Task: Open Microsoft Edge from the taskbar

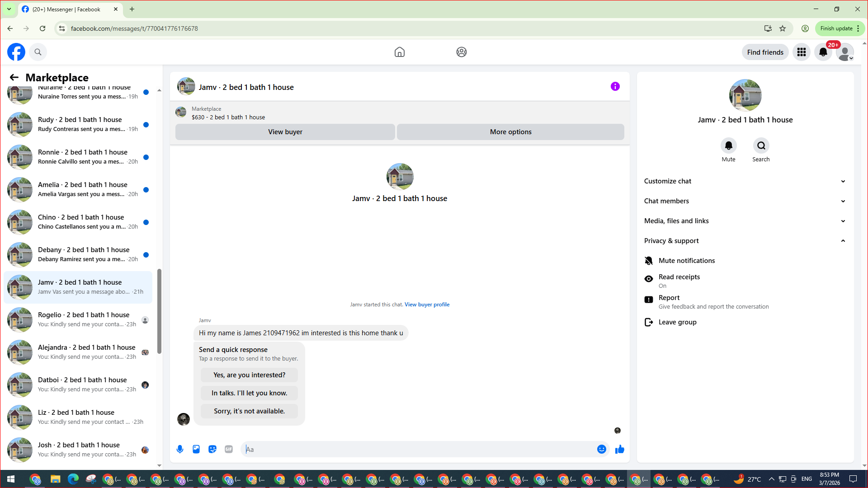Action: 73,479
